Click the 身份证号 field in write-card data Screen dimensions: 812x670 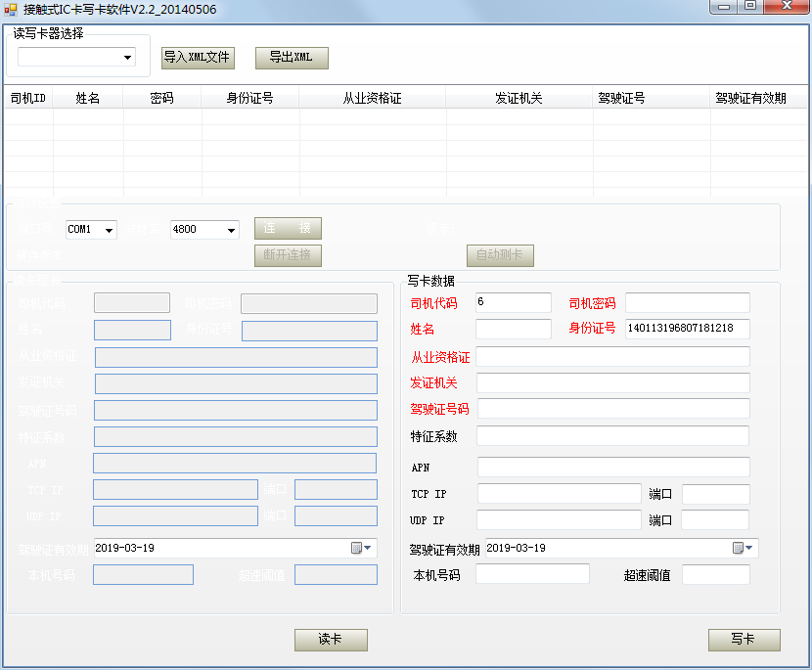point(687,330)
